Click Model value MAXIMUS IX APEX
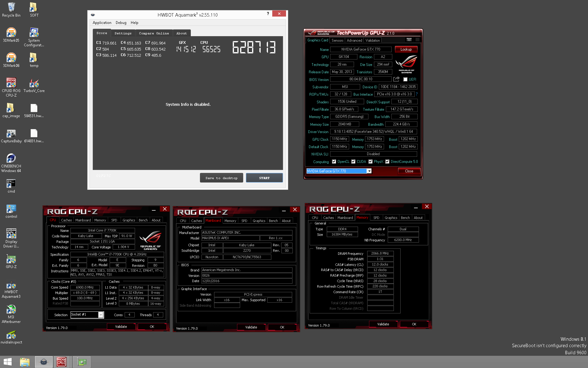 tap(230, 238)
